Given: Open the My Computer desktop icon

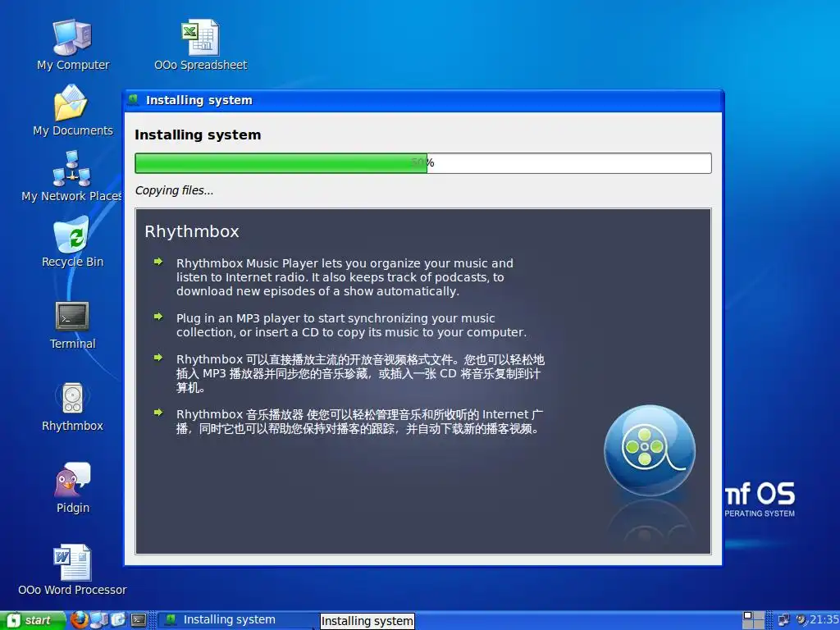Looking at the screenshot, I should (x=73, y=46).
